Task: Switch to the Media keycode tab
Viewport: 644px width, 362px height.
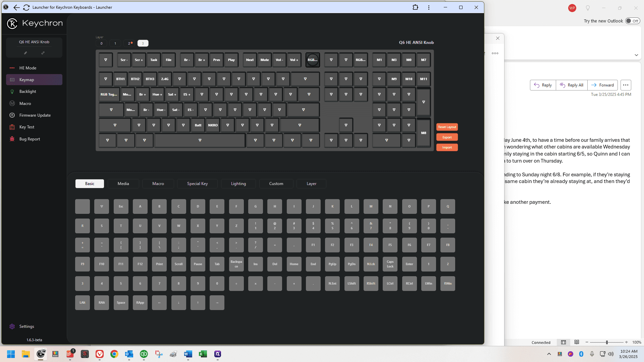Action: pyautogui.click(x=123, y=184)
